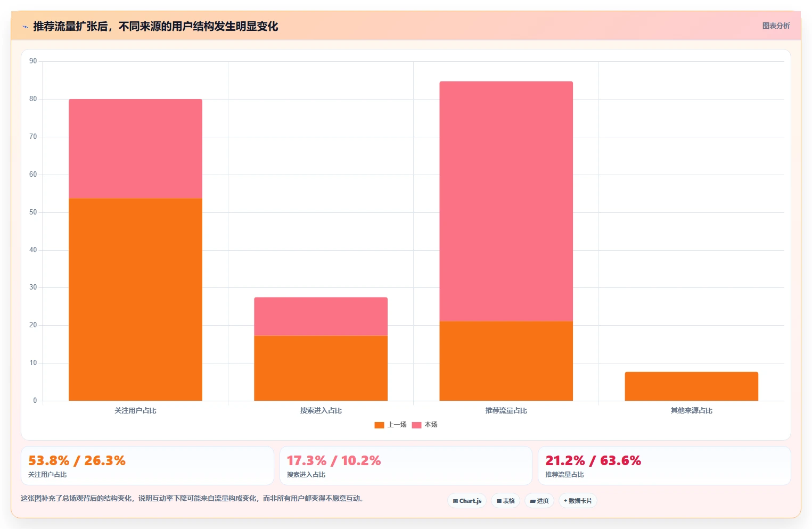The image size is (812, 529).
Task: Select the 进度 tag chip
Action: pyautogui.click(x=539, y=501)
